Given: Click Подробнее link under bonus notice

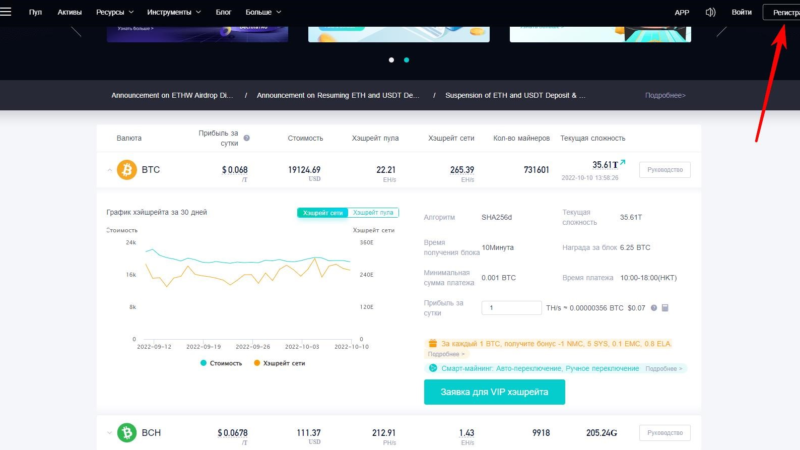Looking at the screenshot, I should (x=446, y=354).
